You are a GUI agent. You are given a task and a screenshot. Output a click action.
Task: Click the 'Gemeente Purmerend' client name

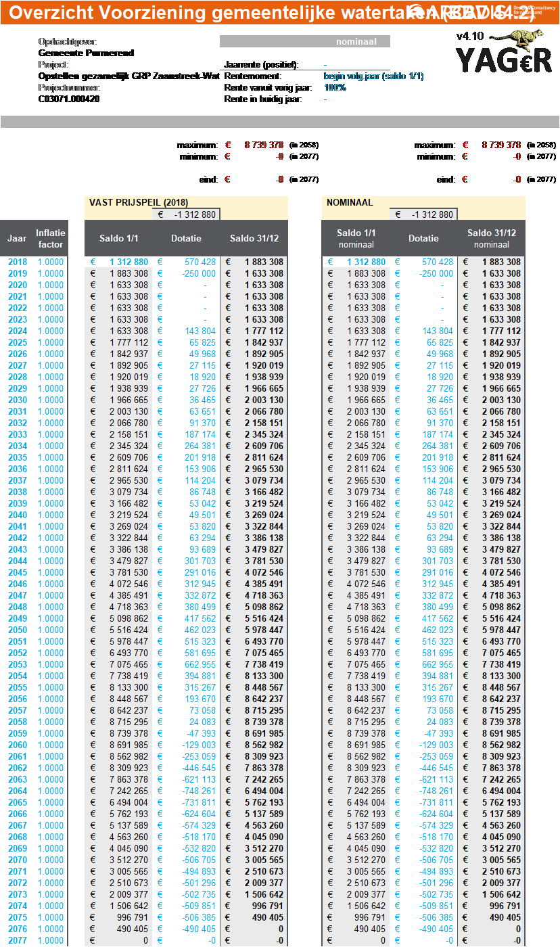coord(86,53)
